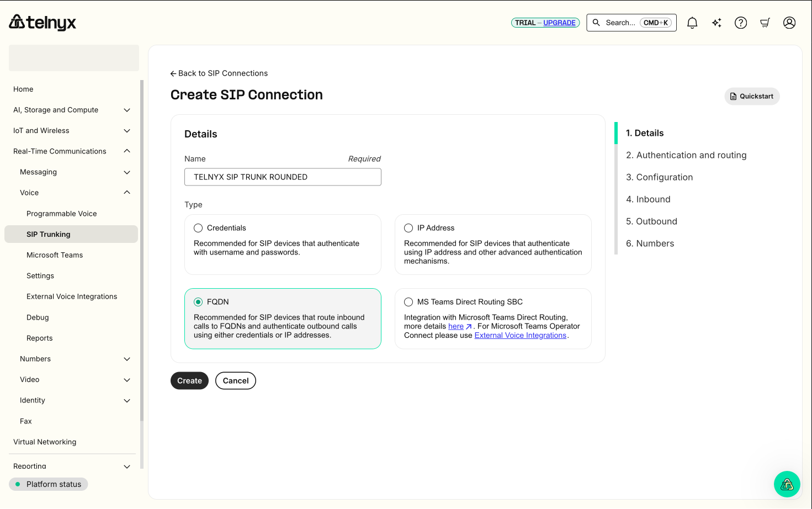Expand AI, Storage and Compute section
Viewport: 812px width, 509px height.
click(x=127, y=110)
